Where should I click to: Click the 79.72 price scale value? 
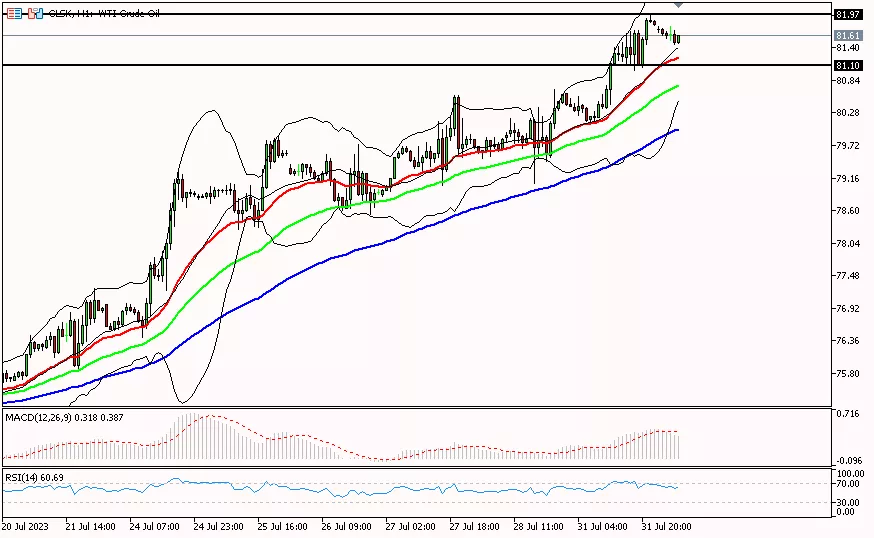(x=848, y=146)
